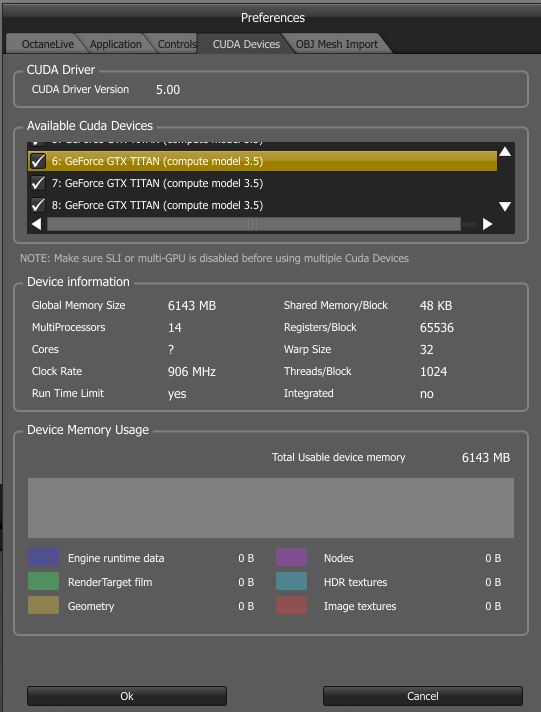The width and height of the screenshot is (541, 712).
Task: Click the HDR textures teal swatch
Action: [x=292, y=581]
